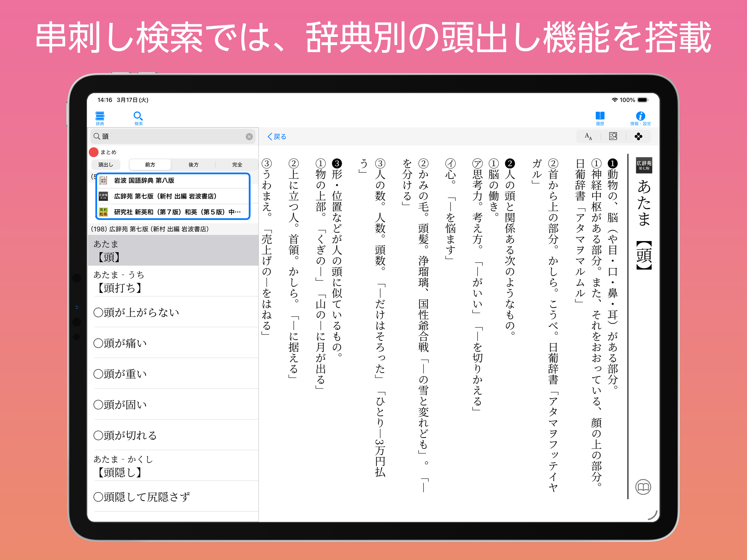Image resolution: width=747 pixels, height=560 pixels.
Task: Jump to 岩波 国語辞典 第八版 results
Action: (x=173, y=181)
